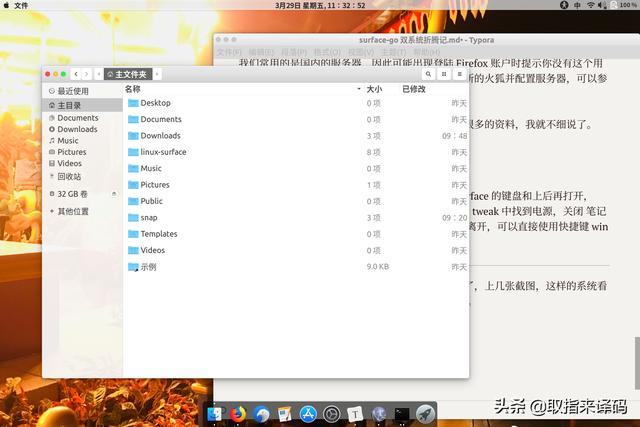Click the Typora document scrollbar thumb
The height and width of the screenshot is (427, 640).
(637, 363)
